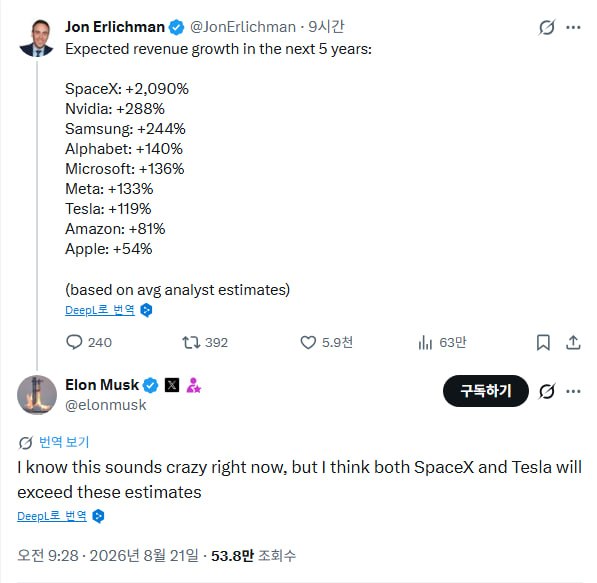
Task: Repost Jon Erlichman's tweet
Action: click(204, 342)
